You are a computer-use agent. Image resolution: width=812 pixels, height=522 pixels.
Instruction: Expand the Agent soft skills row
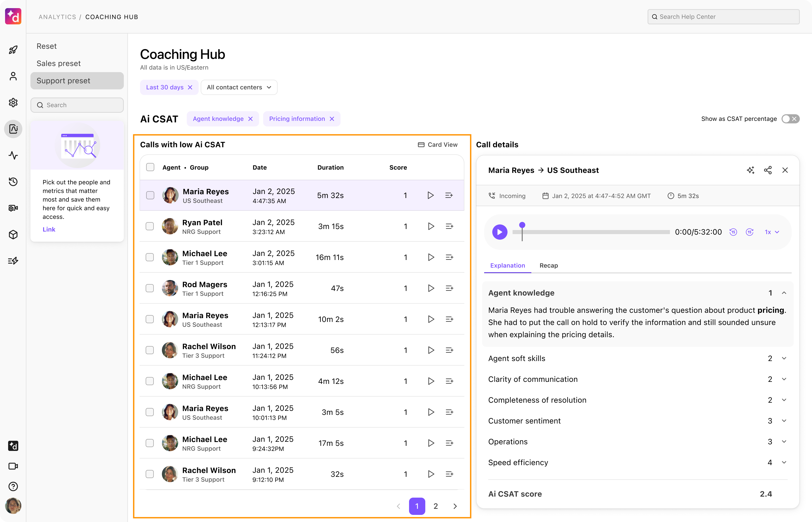(784, 358)
